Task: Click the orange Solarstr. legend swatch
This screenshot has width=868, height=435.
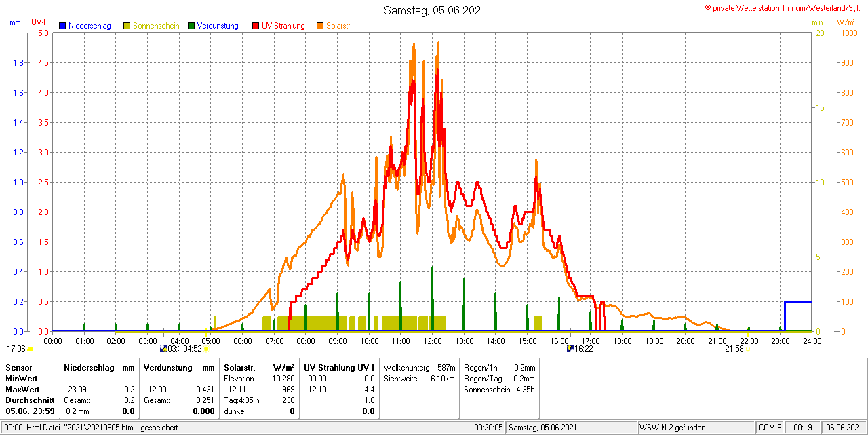Action: click(320, 26)
